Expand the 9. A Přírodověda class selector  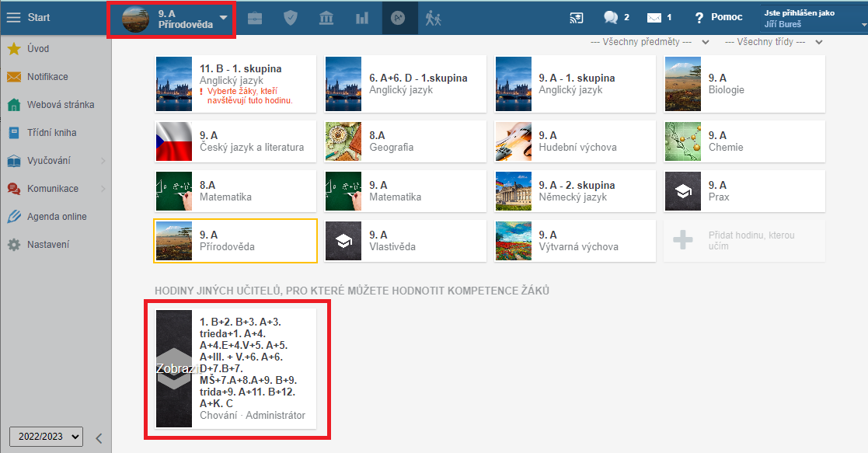click(x=172, y=18)
